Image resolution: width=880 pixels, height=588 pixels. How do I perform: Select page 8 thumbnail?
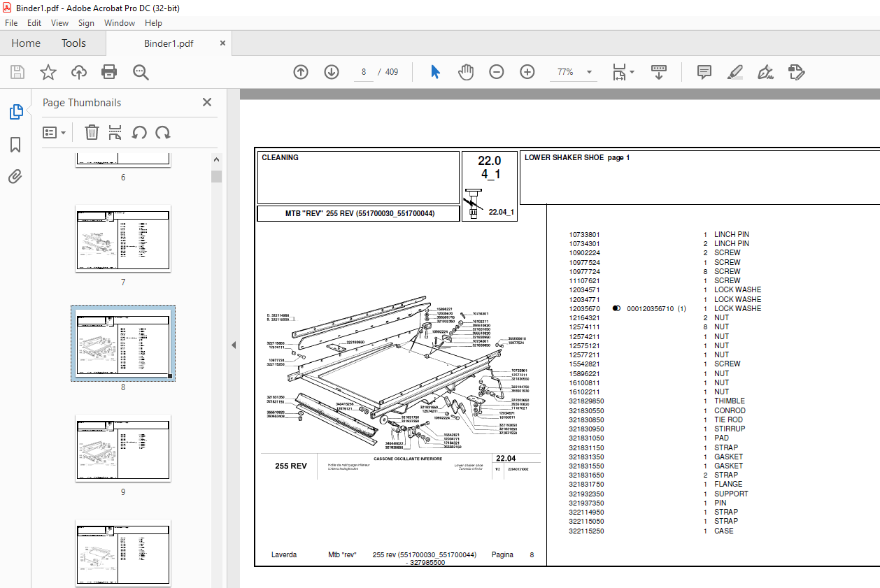click(x=123, y=343)
